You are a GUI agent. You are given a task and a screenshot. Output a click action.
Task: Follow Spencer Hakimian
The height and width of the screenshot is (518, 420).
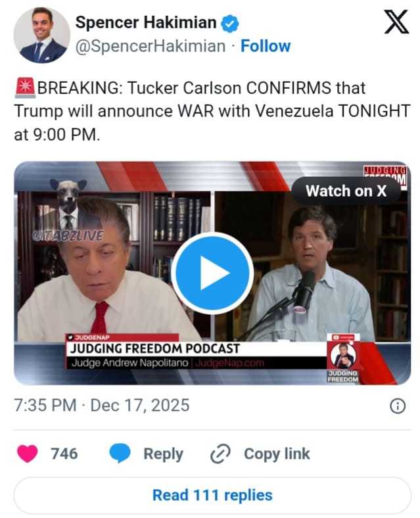click(x=266, y=46)
